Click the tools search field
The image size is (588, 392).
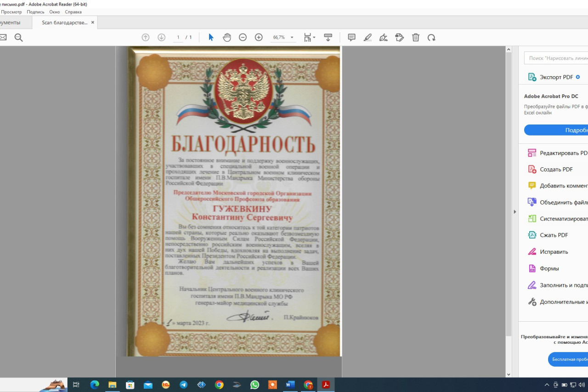tap(556, 58)
